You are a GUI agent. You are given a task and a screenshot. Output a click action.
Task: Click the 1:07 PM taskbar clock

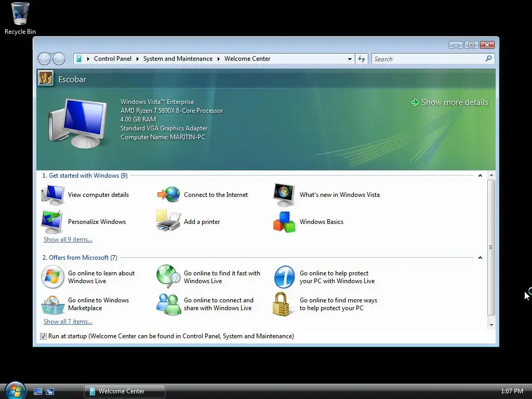click(512, 391)
